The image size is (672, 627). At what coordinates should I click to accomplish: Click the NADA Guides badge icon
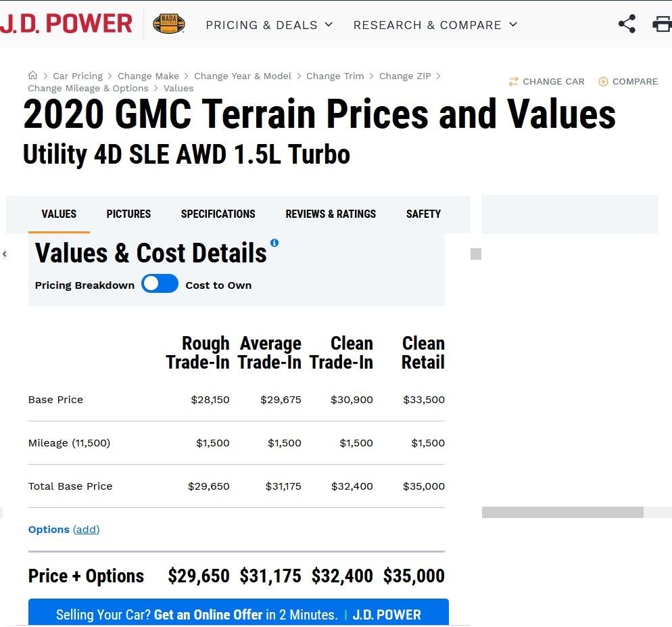[169, 24]
